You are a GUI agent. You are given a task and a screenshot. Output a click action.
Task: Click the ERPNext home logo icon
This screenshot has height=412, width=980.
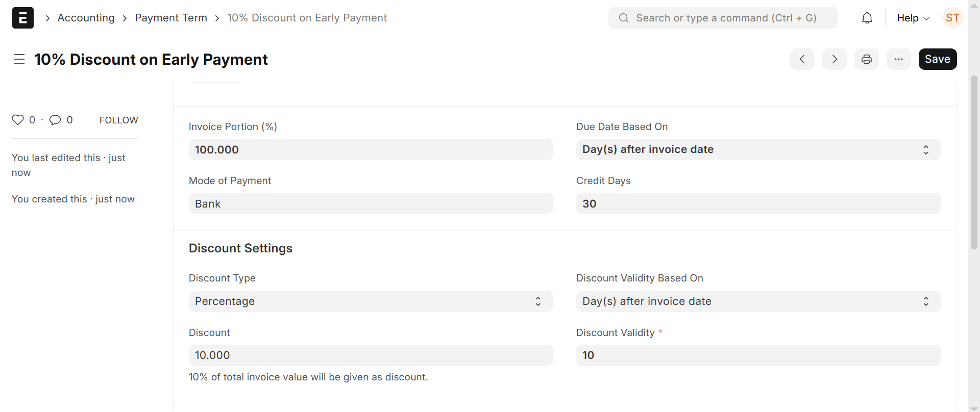tap(23, 18)
